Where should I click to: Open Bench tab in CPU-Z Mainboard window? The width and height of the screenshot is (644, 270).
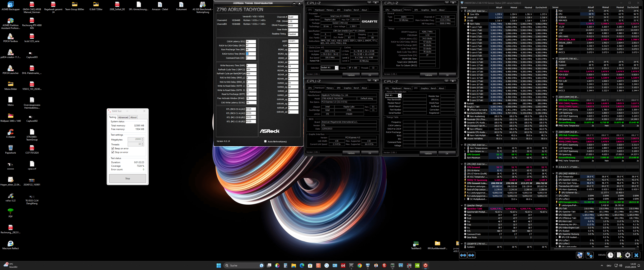(x=356, y=88)
